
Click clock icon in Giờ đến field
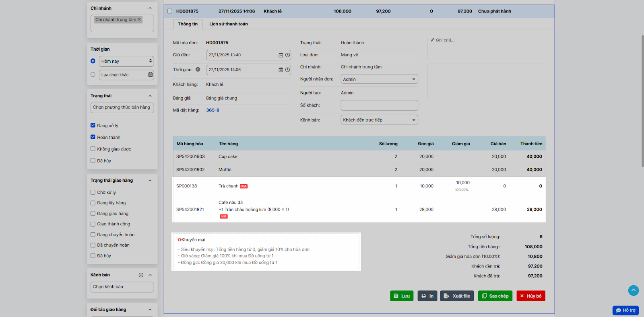(x=288, y=55)
